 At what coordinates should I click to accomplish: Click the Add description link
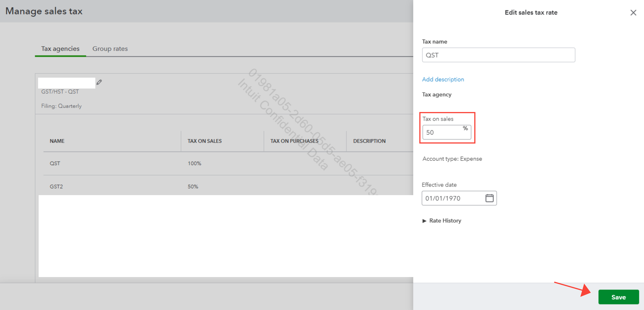443,79
